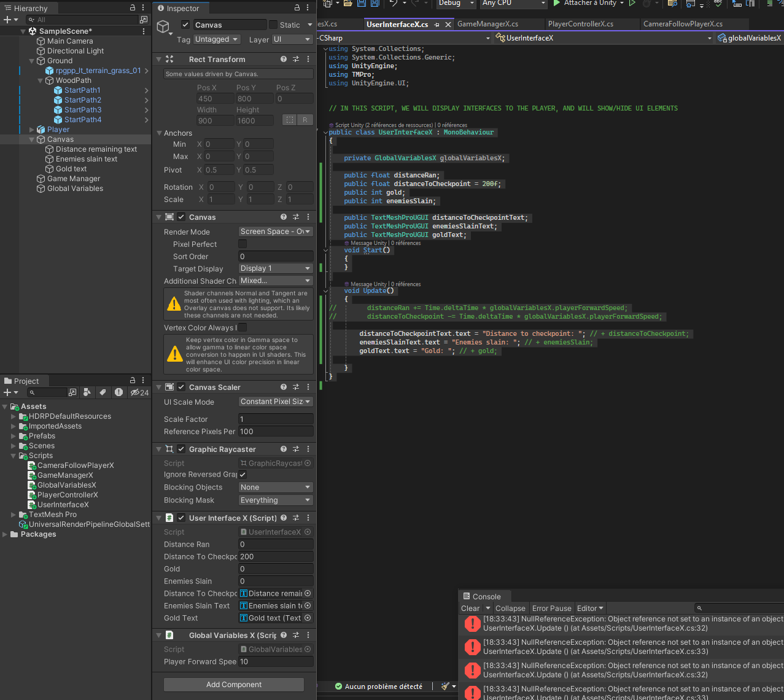Open Canvas Scaler preset settings icon
Image resolution: width=784 pixels, height=700 pixels.
tap(296, 387)
